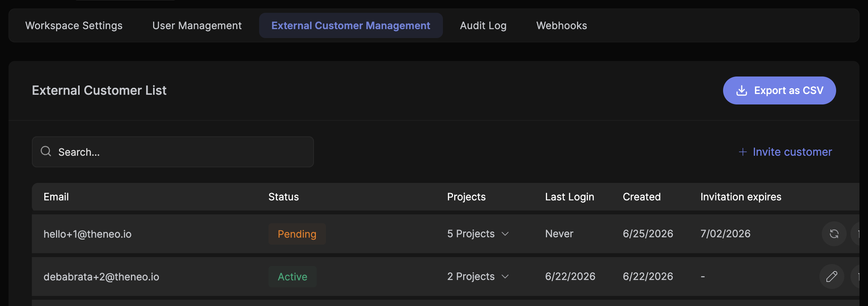
Task: Click the Last Login column header
Action: [x=570, y=197]
